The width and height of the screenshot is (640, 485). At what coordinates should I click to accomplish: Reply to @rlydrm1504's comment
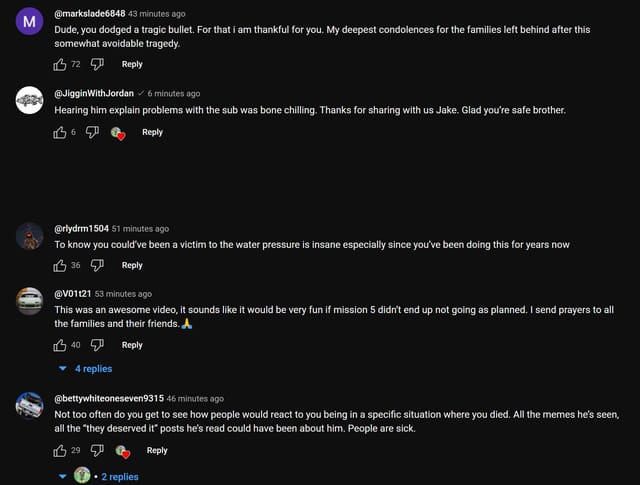coord(132,265)
